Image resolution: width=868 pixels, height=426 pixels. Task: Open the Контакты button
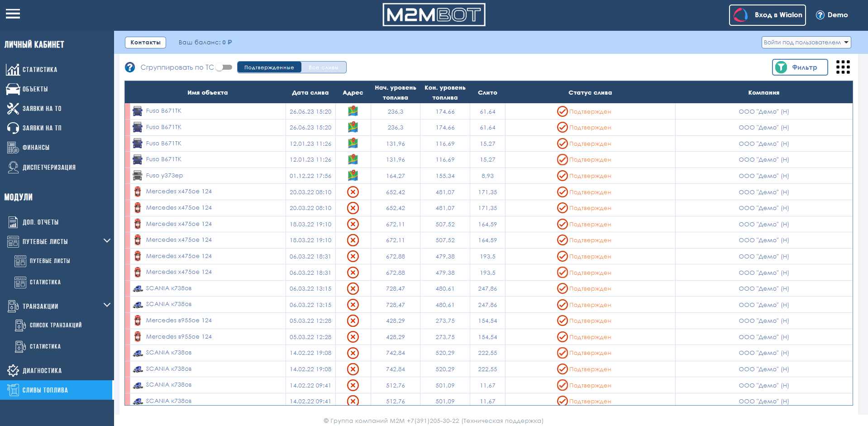click(x=145, y=42)
